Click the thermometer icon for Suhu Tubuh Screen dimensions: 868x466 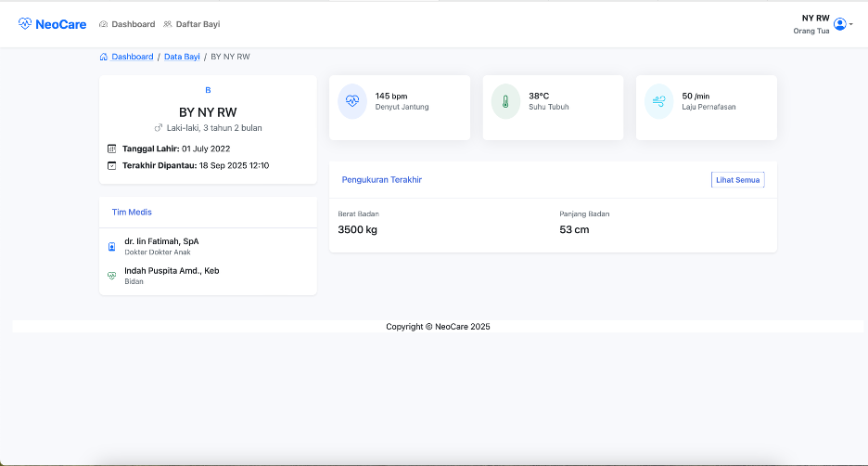[505, 101]
